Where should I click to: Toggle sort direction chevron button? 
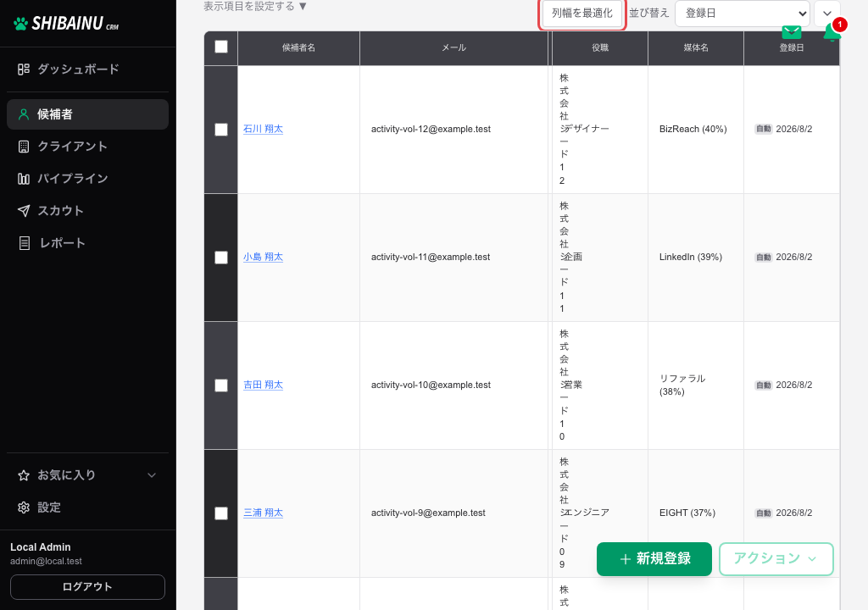click(827, 14)
